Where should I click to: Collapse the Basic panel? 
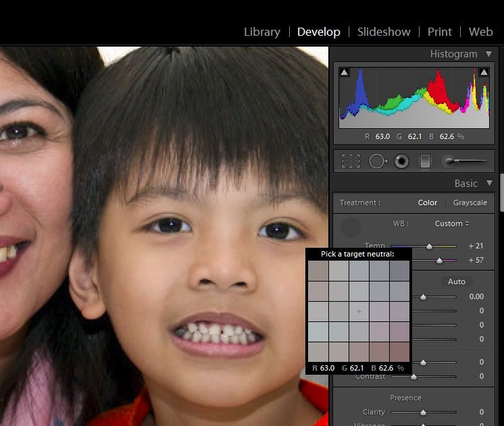pyautogui.click(x=489, y=184)
